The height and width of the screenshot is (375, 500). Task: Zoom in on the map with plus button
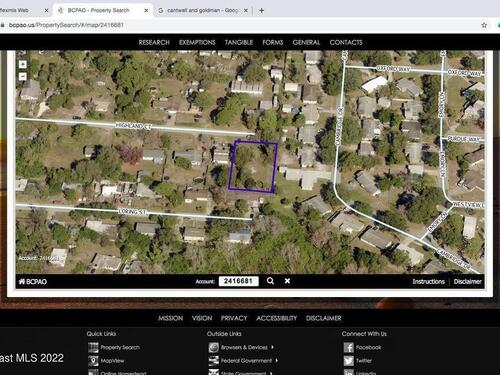(x=23, y=64)
